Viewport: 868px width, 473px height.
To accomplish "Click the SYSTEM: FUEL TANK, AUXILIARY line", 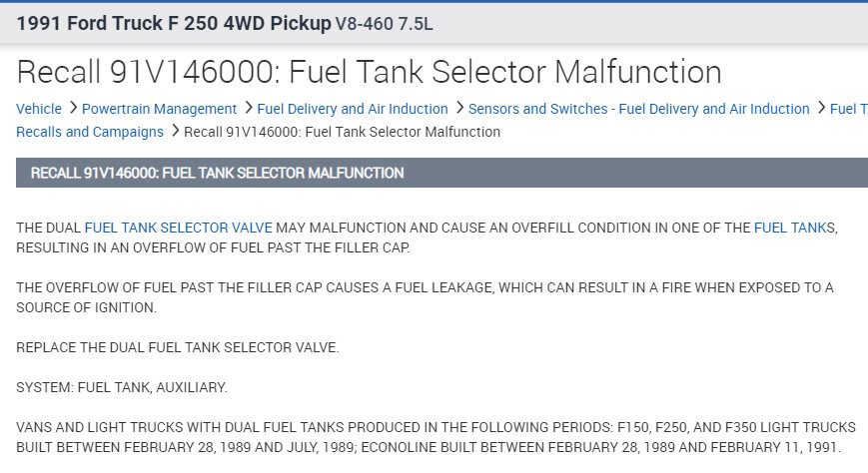I will pyautogui.click(x=122, y=387).
